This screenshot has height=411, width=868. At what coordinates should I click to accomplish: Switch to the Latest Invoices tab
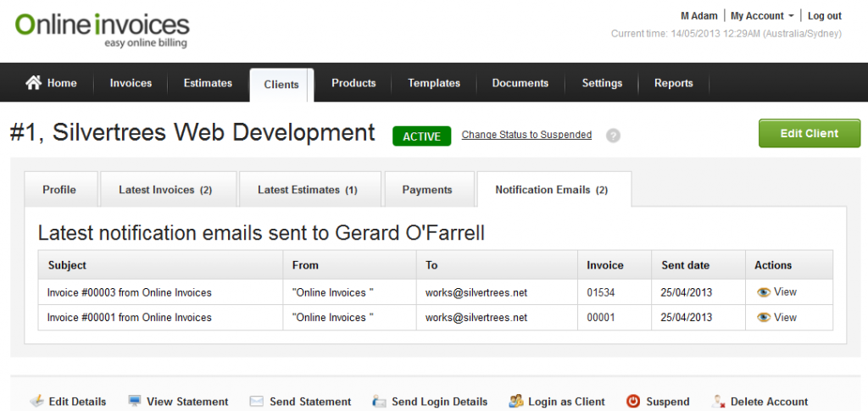point(165,190)
